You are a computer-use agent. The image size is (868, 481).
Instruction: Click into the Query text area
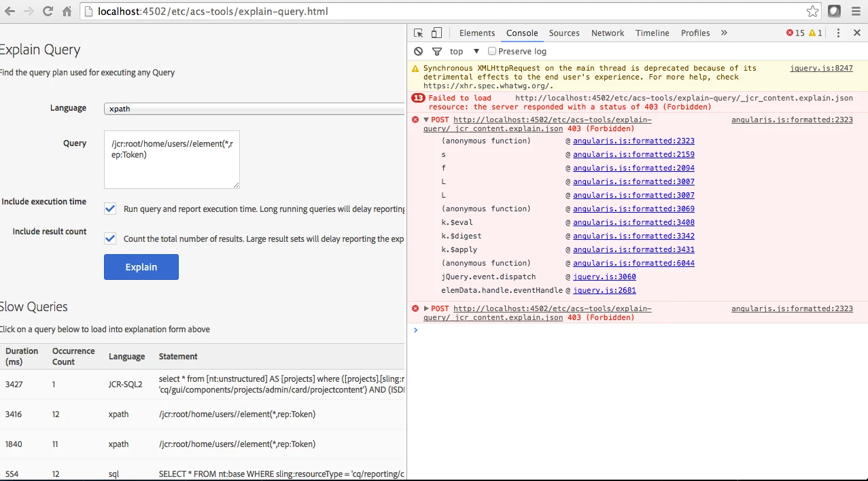click(x=172, y=160)
